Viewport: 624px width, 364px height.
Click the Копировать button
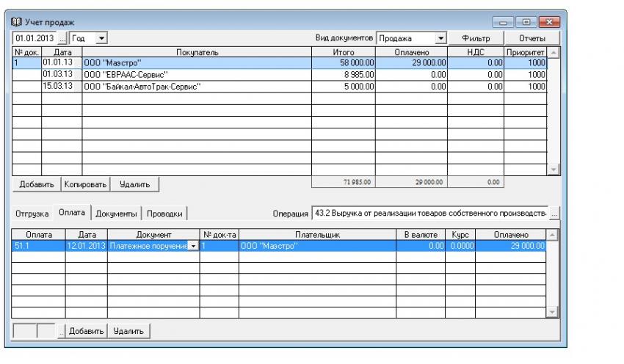(85, 184)
